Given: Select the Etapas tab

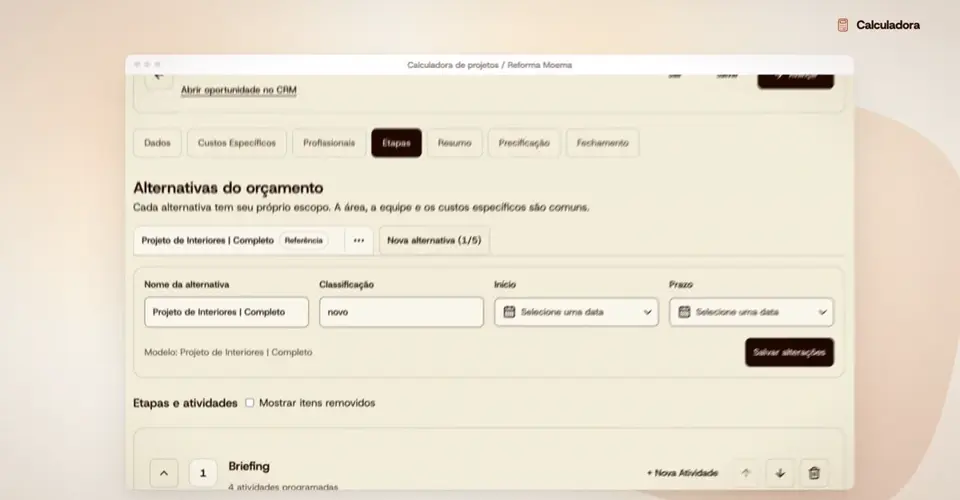Looking at the screenshot, I should tap(396, 143).
